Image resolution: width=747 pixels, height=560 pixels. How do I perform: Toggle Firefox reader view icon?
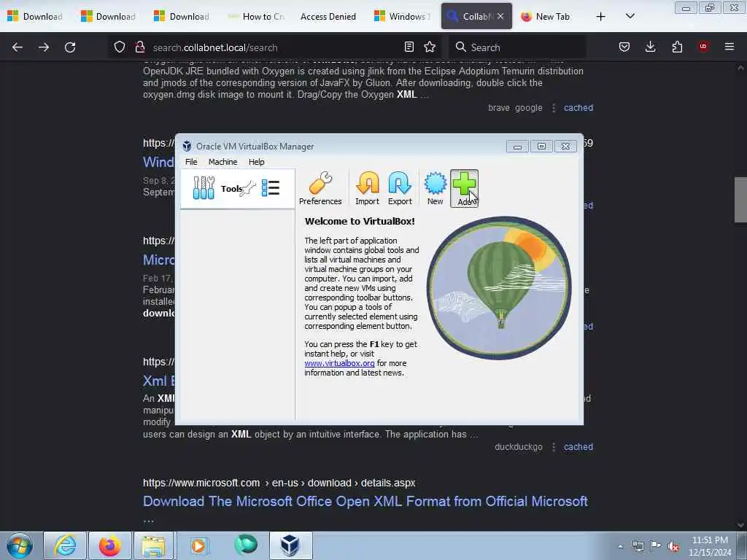coord(409,47)
